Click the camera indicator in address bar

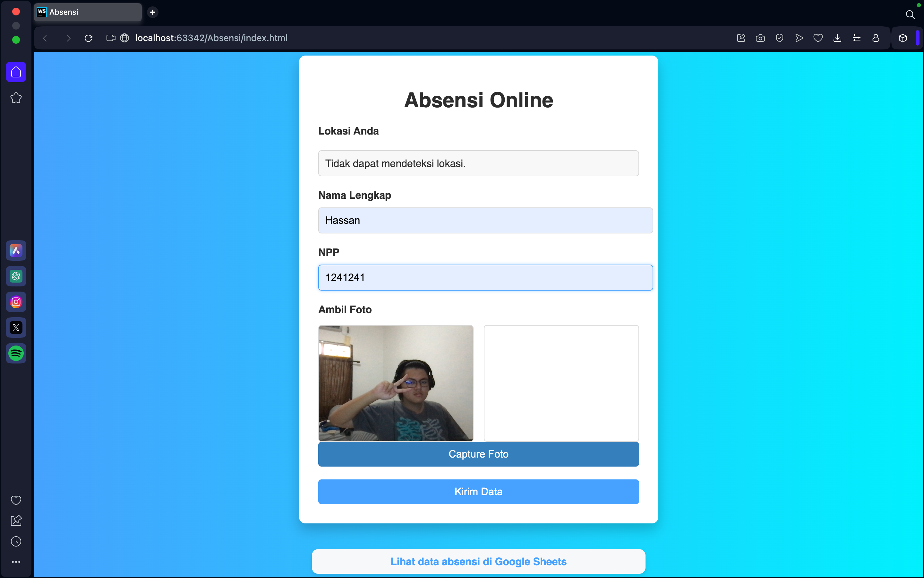111,38
